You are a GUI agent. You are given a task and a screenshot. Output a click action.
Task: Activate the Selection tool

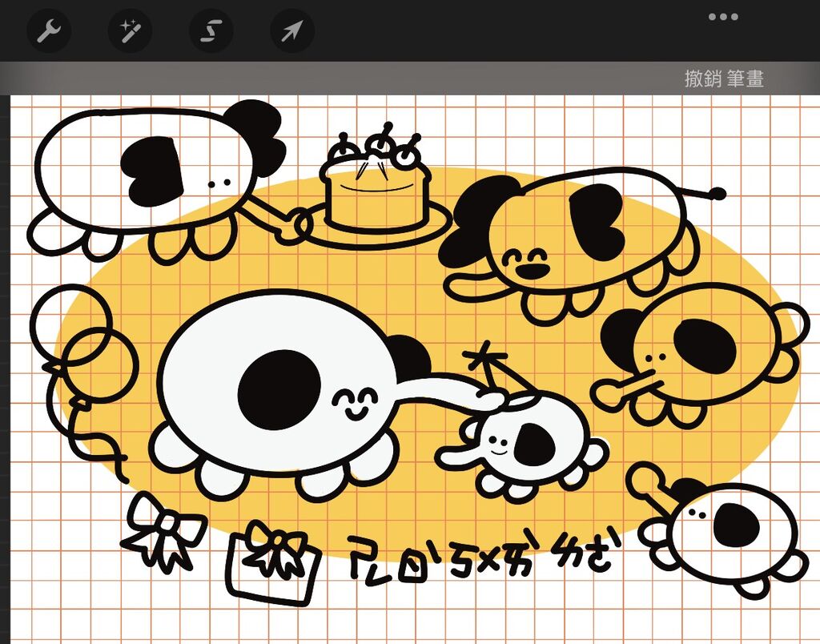(x=211, y=31)
